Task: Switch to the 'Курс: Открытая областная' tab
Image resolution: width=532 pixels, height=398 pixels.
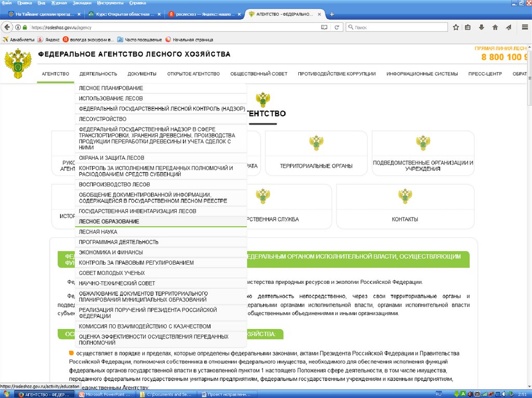Action: [125, 14]
